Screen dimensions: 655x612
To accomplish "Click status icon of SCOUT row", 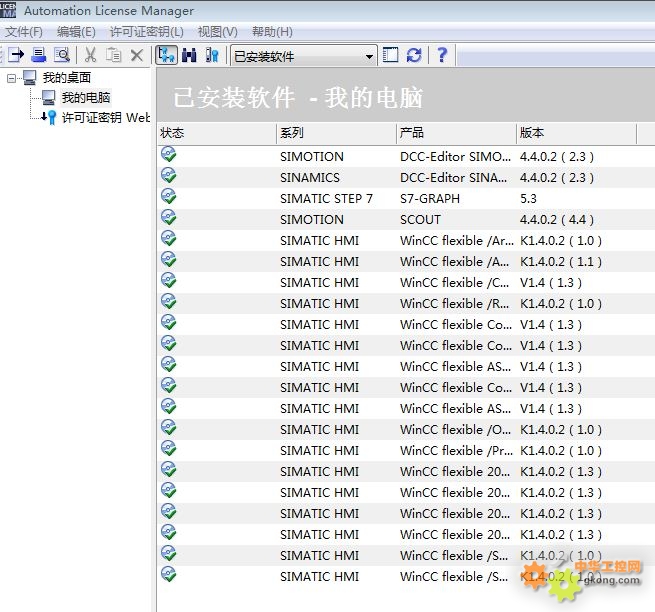I will click(168, 217).
